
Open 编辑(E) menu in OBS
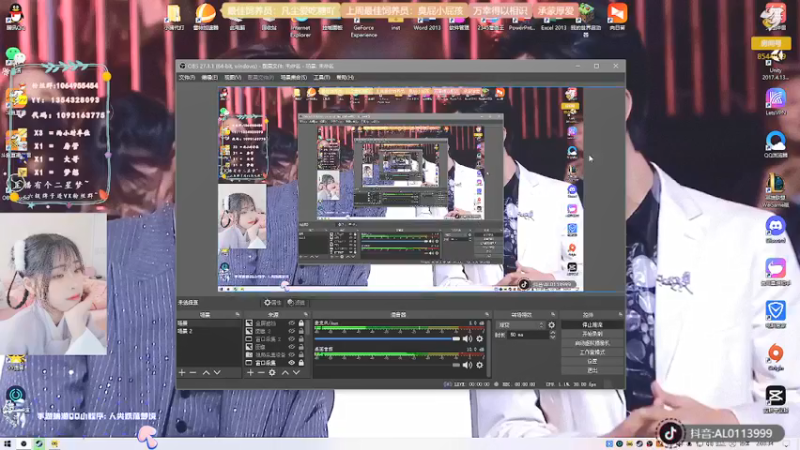[210, 78]
